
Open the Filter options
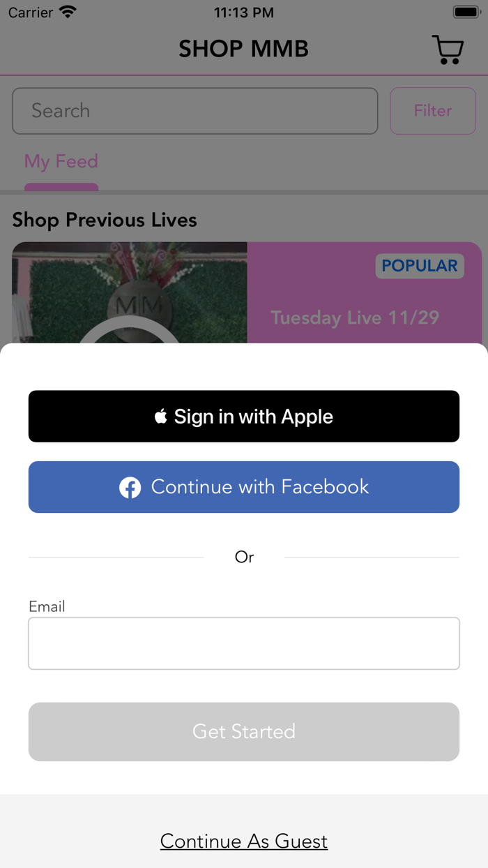(x=433, y=111)
